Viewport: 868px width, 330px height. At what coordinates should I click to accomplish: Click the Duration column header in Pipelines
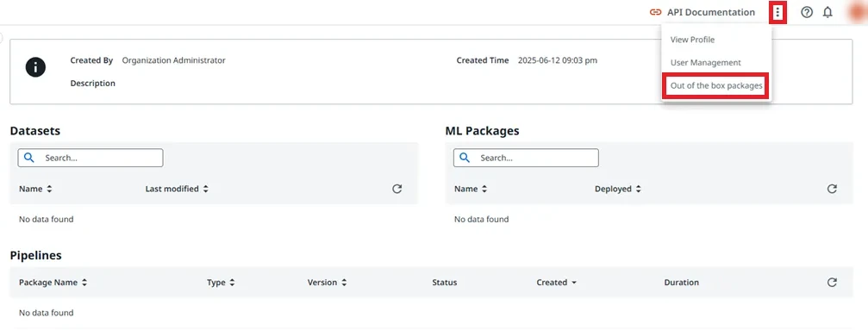pos(682,283)
